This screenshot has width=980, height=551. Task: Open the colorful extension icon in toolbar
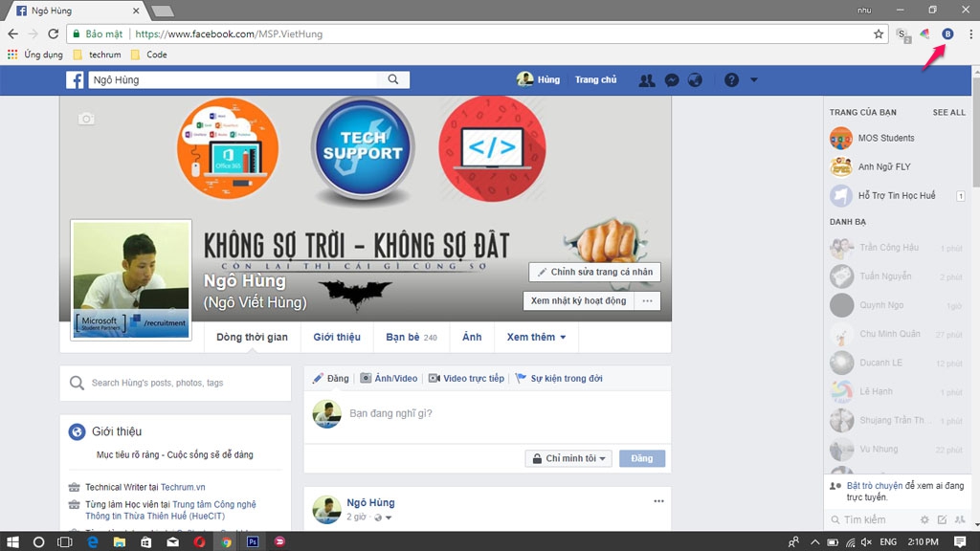(x=925, y=34)
